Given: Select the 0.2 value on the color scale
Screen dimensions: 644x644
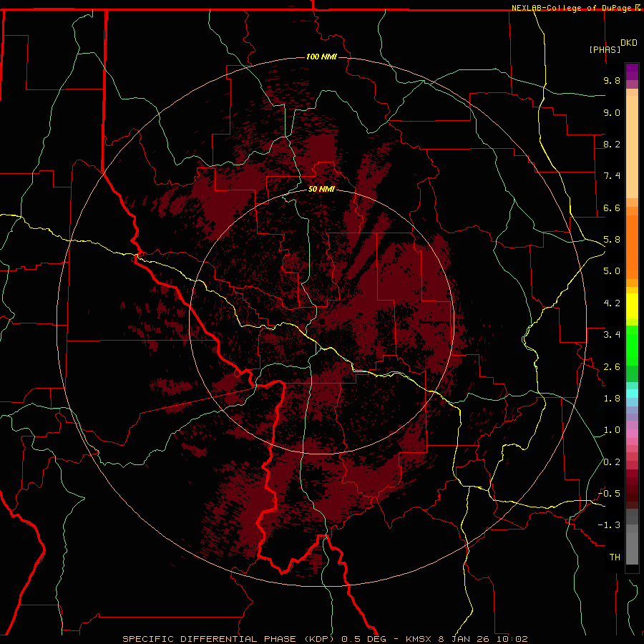Looking at the screenshot, I should coord(612,462).
